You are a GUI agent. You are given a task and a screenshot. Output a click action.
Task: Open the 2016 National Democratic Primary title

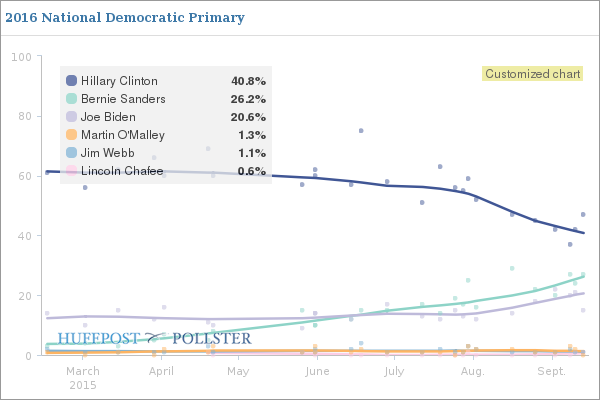124,19
